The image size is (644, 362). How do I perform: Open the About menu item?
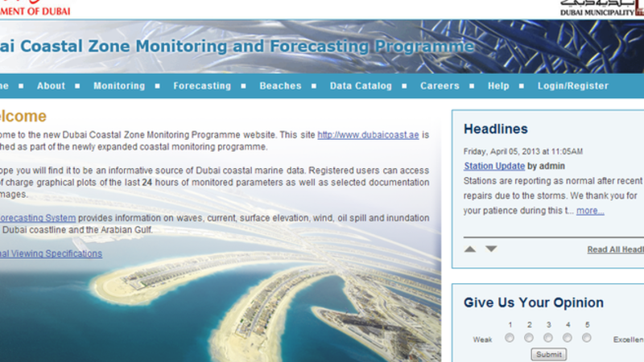click(51, 86)
